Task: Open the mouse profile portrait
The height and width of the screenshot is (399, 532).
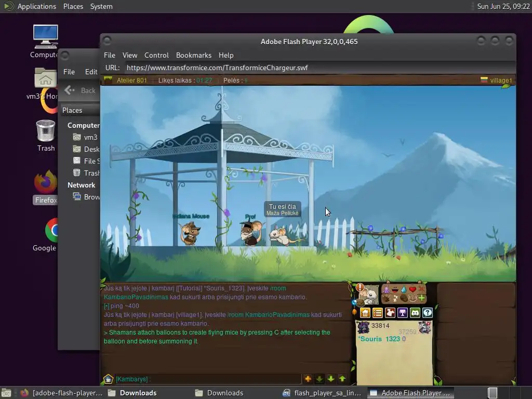Action: point(370,296)
